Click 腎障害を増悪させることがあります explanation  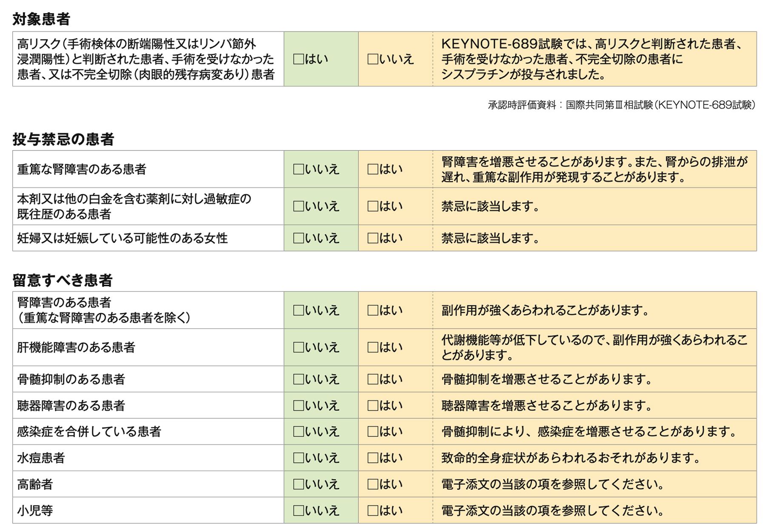(594, 169)
